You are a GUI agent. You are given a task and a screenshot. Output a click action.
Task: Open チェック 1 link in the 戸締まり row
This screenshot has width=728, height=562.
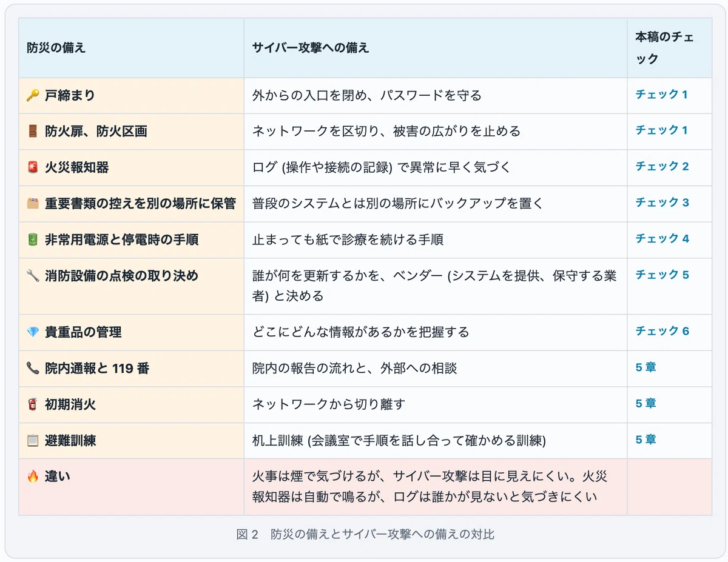point(662,95)
